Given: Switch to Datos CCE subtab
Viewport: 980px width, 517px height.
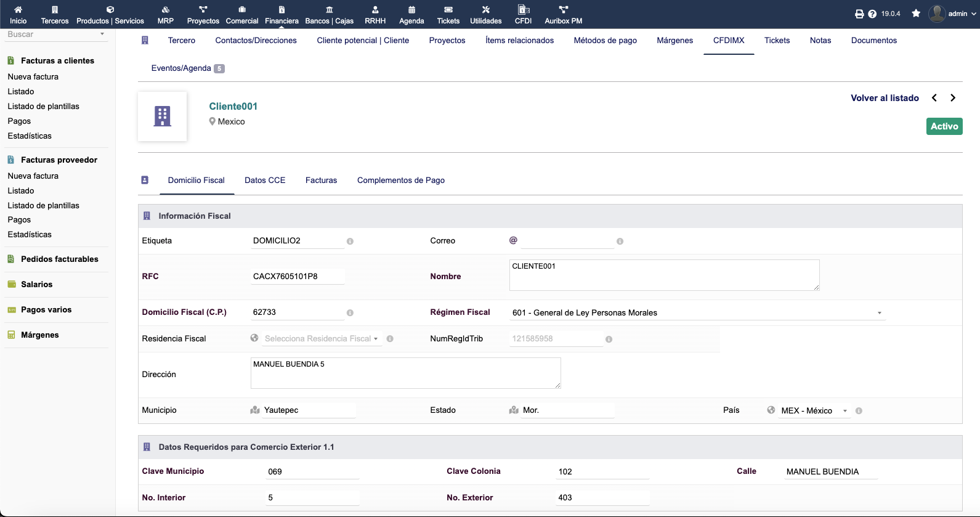Looking at the screenshot, I should click(x=265, y=181).
